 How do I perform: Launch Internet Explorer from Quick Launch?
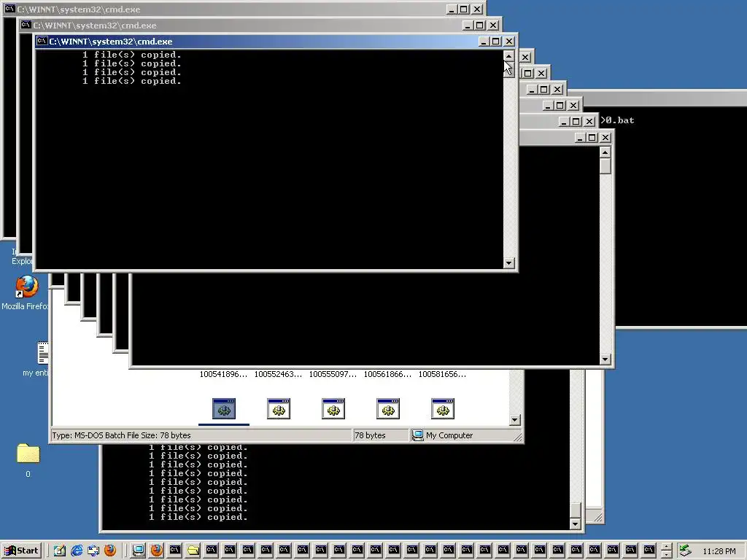pyautogui.click(x=76, y=551)
